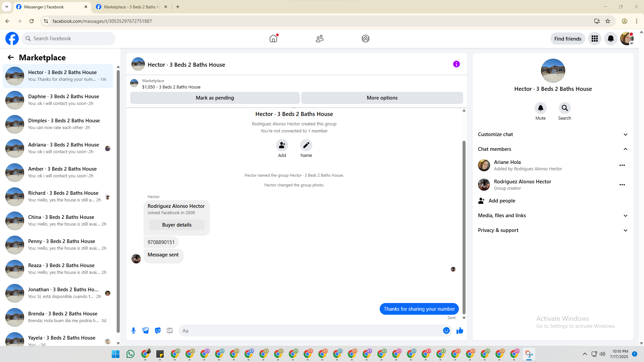Click the 9708890151 phone number message
644x362 pixels.
tap(161, 242)
